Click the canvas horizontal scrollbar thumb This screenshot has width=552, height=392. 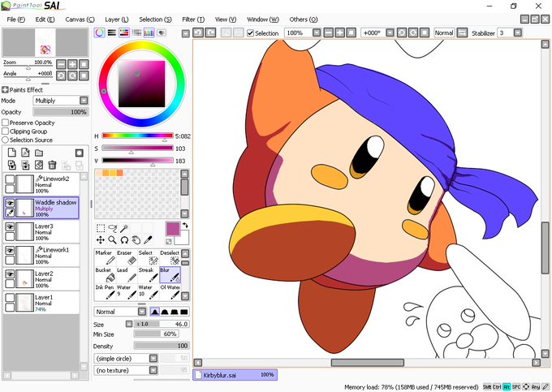(368, 363)
